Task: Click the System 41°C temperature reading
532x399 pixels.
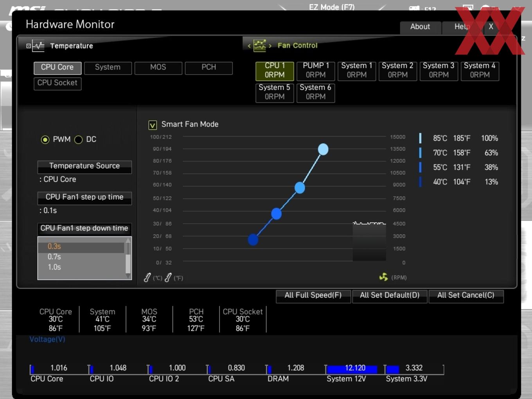Action: pos(102,319)
